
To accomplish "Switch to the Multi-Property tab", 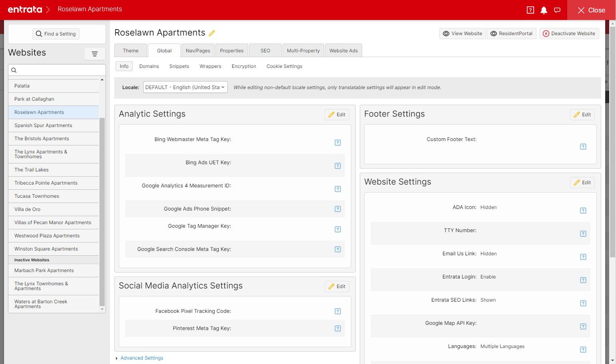I will 303,51.
